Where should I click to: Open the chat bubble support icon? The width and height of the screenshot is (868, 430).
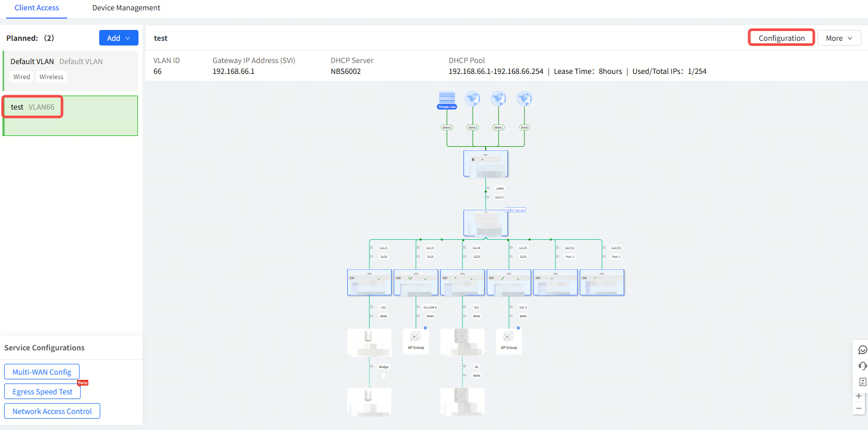click(x=862, y=350)
